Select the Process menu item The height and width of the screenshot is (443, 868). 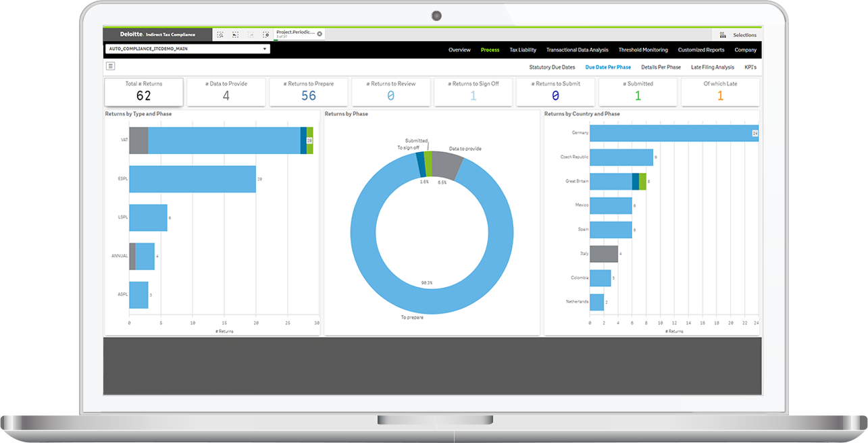(x=490, y=50)
